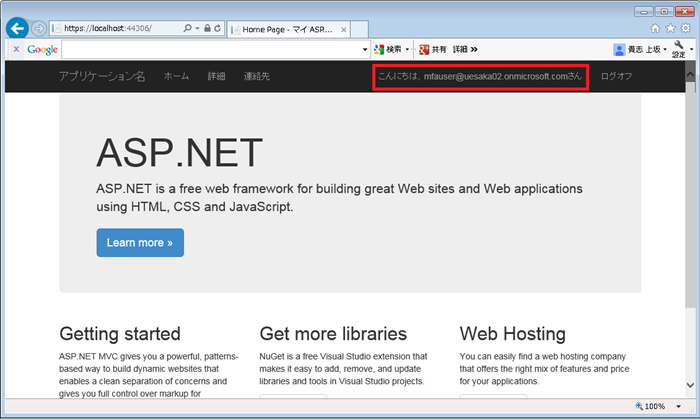
Task: Click the page scrollbar up arrow
Action: click(690, 74)
